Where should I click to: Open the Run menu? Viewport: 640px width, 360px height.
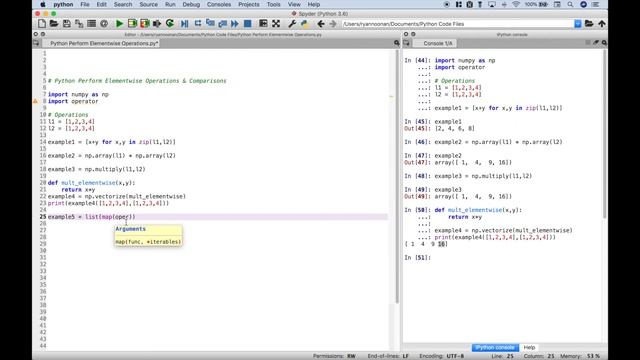point(170,4)
